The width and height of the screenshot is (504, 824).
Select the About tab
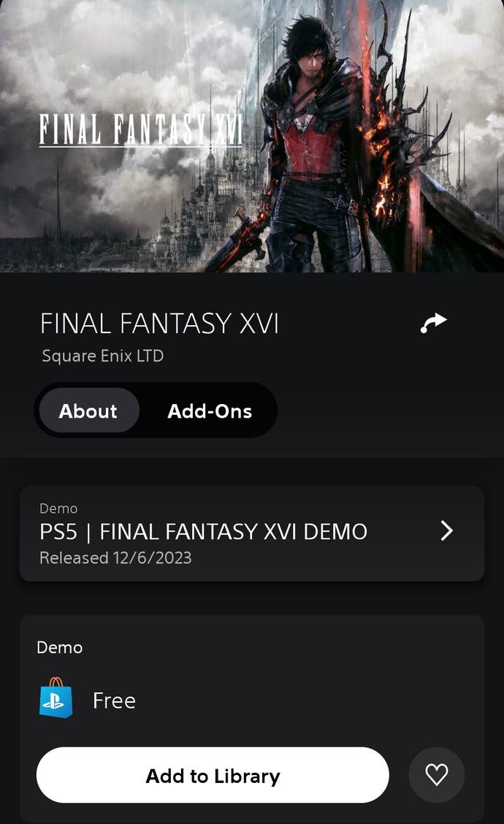coord(88,411)
